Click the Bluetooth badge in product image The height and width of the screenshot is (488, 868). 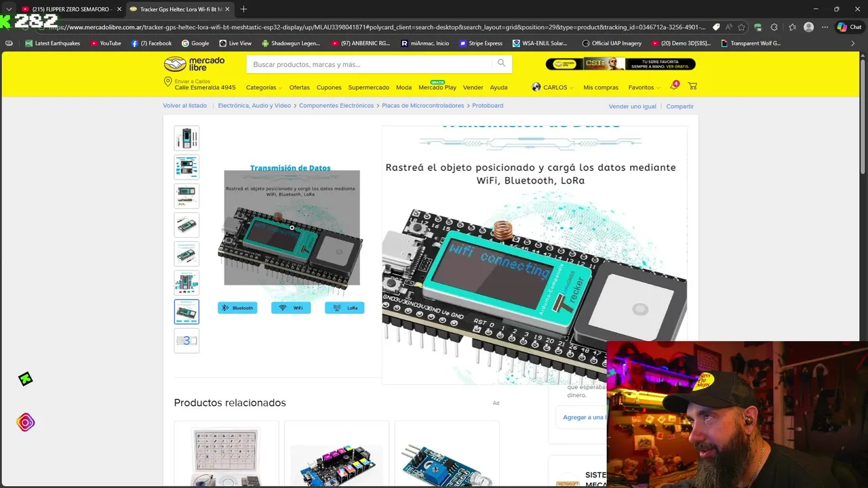coord(237,308)
